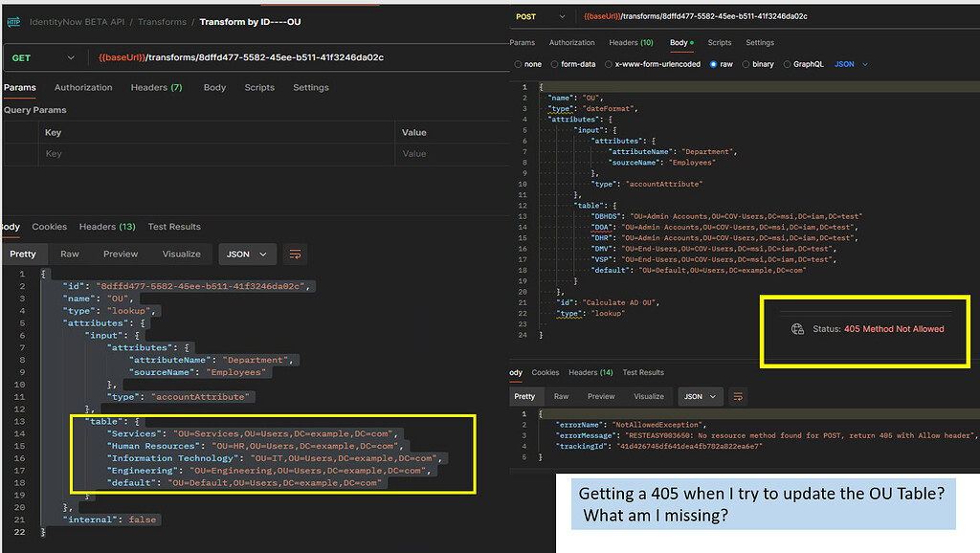Screen dimensions: 980x553
Task: Expand the JSON format dropdown in left response
Action: tap(247, 254)
